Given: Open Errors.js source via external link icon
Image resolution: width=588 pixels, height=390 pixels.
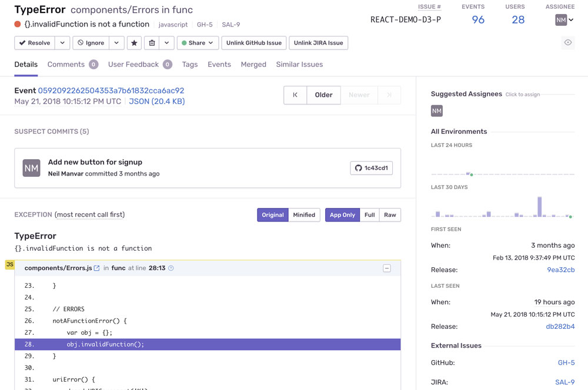Looking at the screenshot, I should (x=97, y=268).
